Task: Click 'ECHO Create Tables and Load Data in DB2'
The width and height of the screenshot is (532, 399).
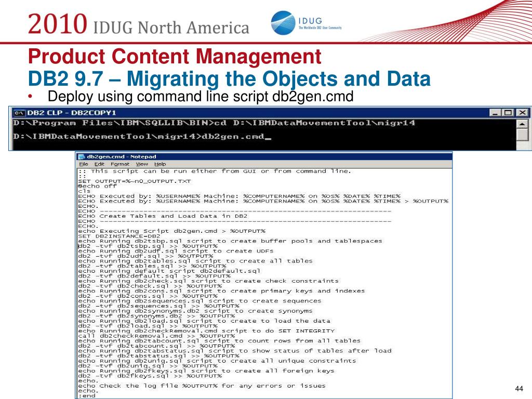Action: coord(163,216)
